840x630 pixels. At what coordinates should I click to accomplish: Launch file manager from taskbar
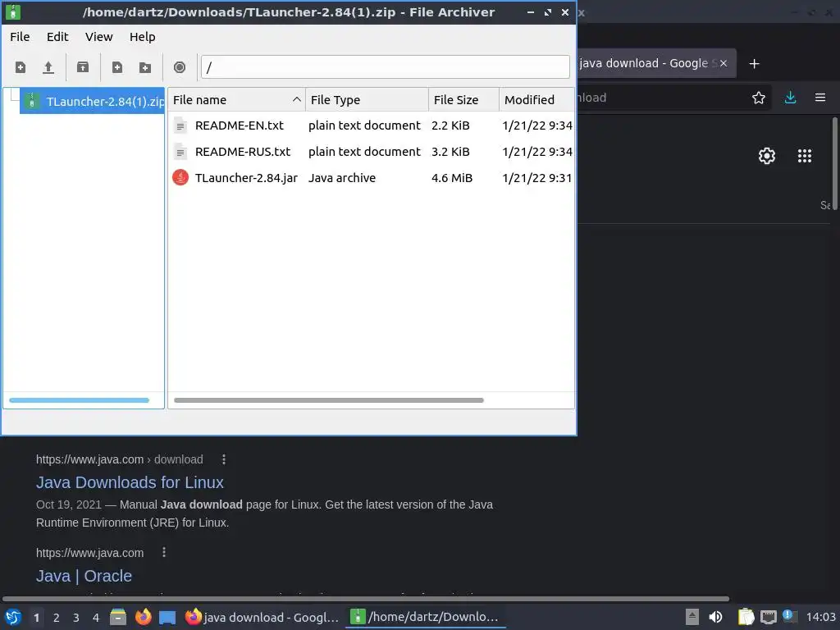pyautogui.click(x=118, y=617)
